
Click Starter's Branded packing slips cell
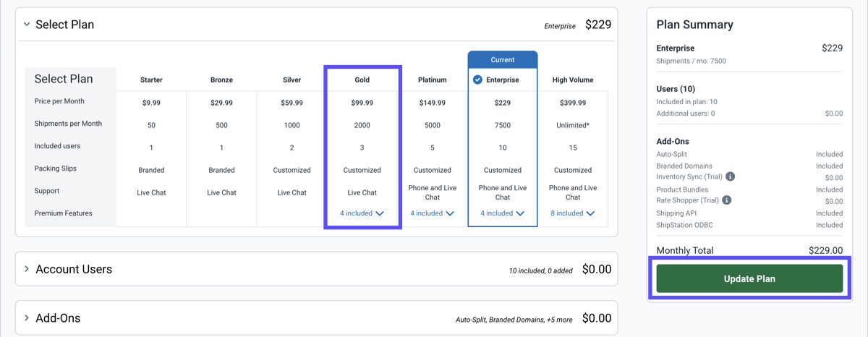coord(151,171)
